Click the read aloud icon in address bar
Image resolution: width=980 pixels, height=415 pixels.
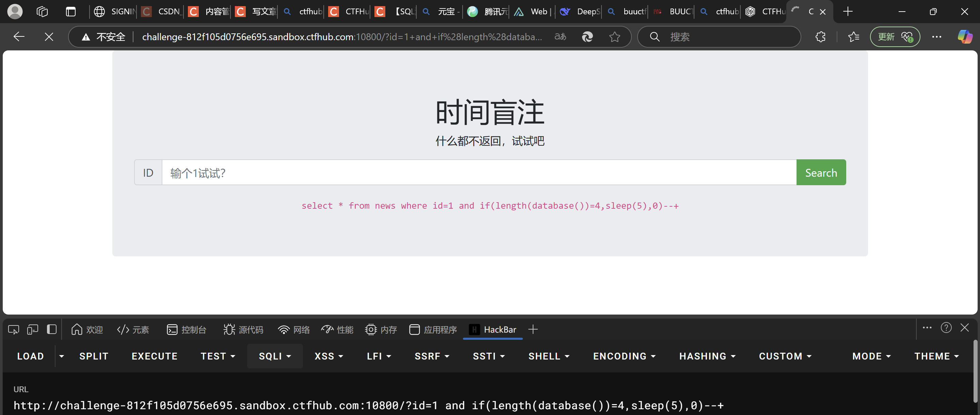[x=560, y=37]
